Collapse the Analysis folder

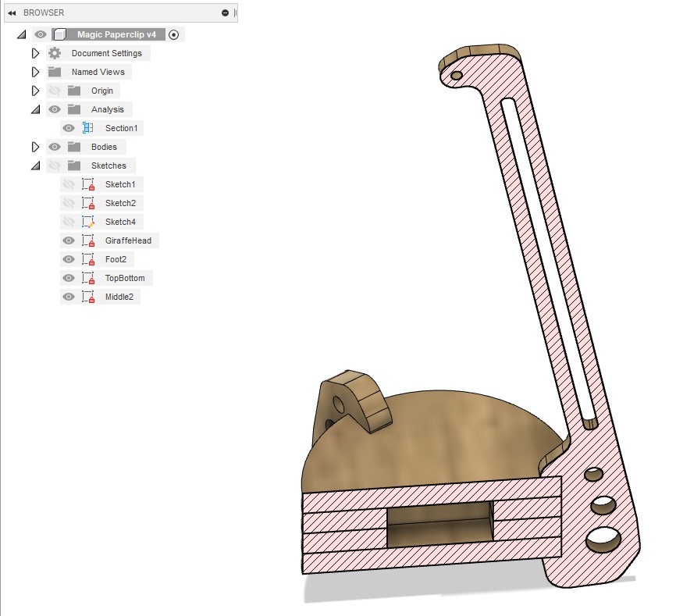[x=35, y=109]
